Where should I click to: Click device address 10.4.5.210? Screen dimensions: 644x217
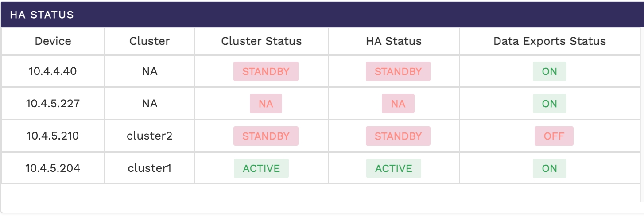click(x=53, y=136)
